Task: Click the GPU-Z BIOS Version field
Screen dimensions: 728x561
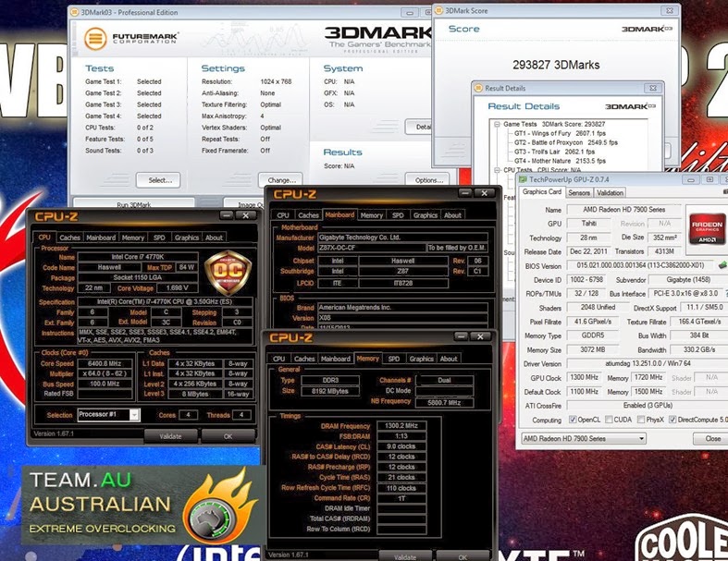Action: point(641,266)
